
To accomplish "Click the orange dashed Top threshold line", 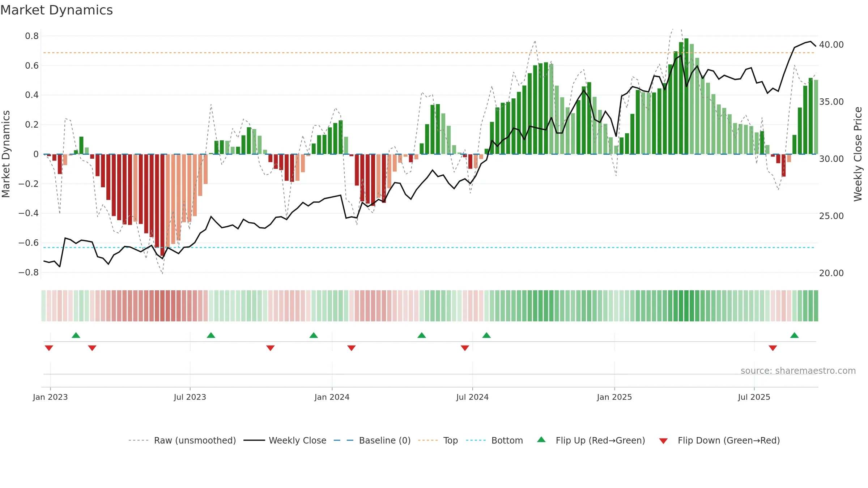I will [x=429, y=53].
